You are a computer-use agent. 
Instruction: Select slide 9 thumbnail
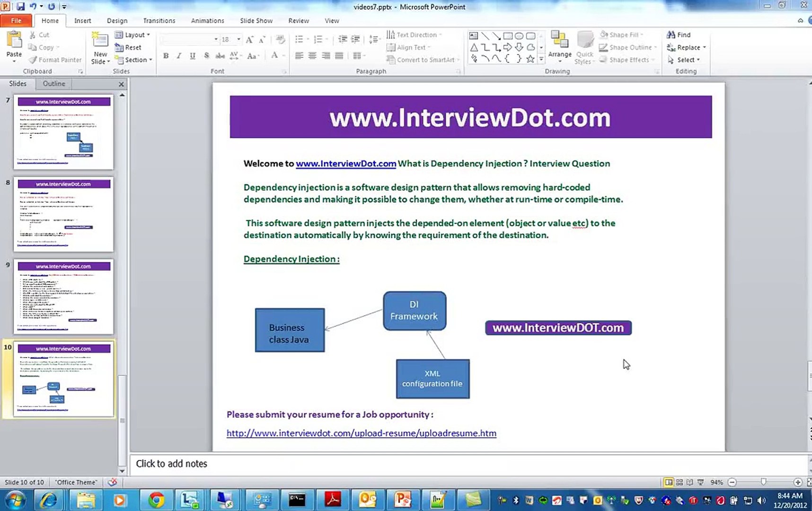click(x=63, y=297)
